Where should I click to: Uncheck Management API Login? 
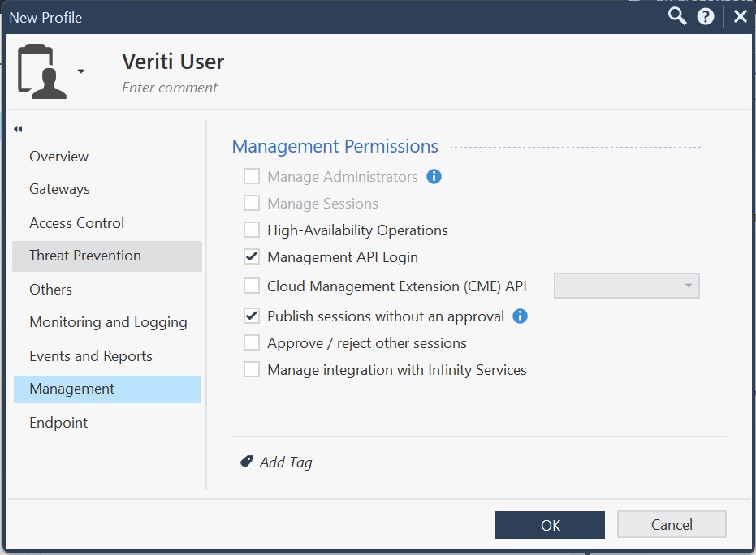tap(252, 256)
